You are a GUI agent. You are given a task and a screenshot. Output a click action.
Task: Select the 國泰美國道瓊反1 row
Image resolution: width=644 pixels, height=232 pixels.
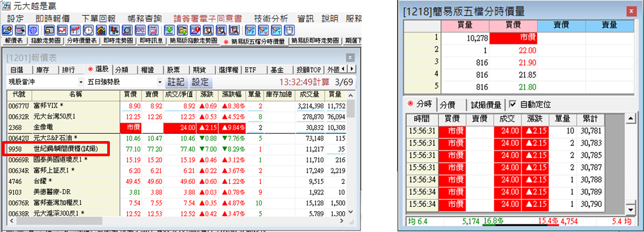pos(177,159)
